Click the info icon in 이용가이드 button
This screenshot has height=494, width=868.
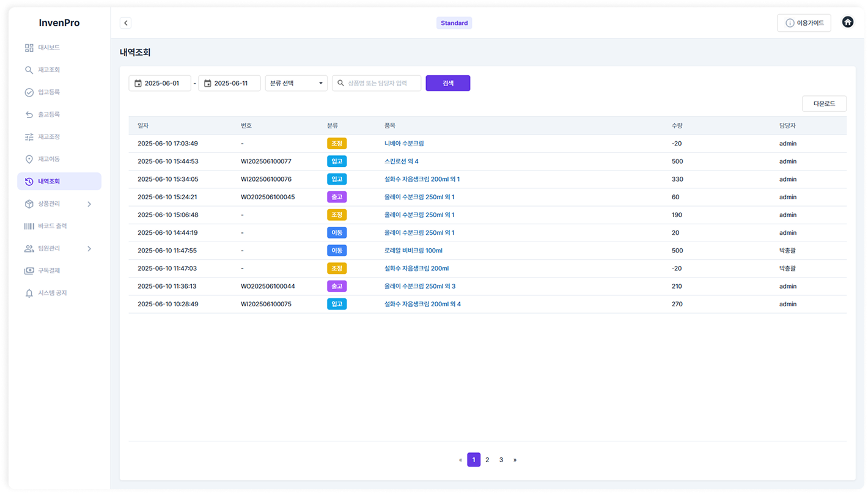[790, 23]
